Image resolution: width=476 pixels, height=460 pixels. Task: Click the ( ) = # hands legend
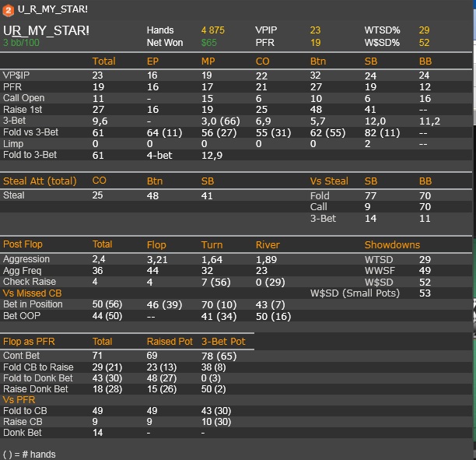click(x=30, y=455)
